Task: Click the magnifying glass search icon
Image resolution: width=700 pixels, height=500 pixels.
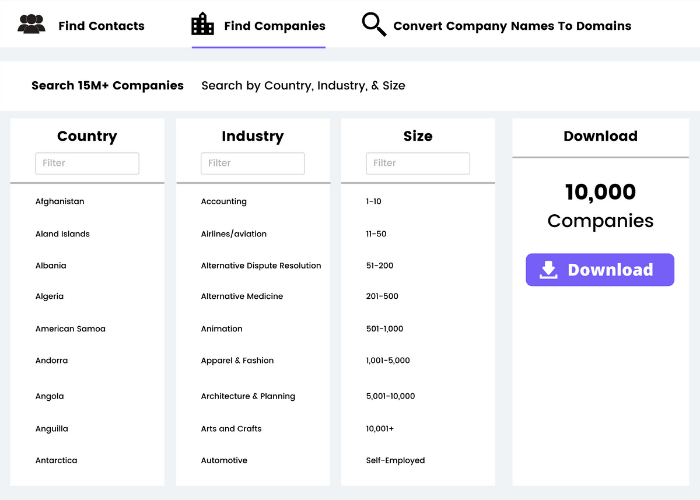Action: [x=374, y=25]
